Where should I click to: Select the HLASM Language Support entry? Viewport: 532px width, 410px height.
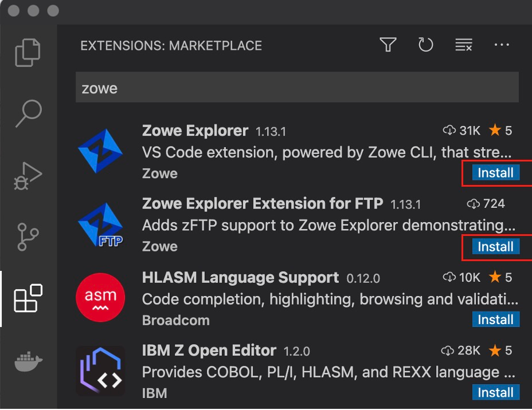tap(241, 277)
